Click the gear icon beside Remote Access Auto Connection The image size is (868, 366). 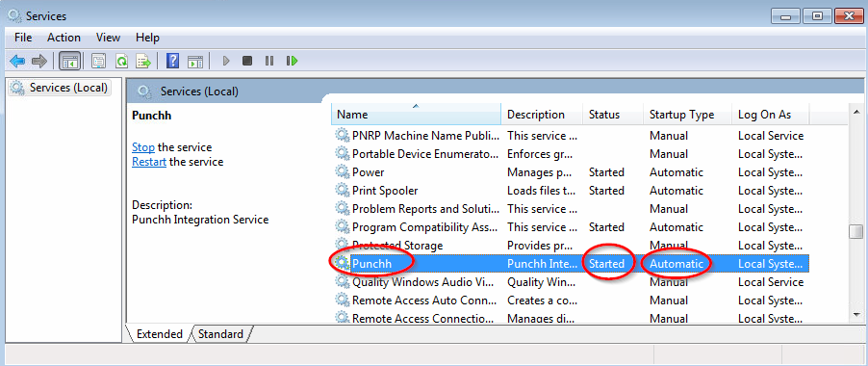[x=344, y=301]
